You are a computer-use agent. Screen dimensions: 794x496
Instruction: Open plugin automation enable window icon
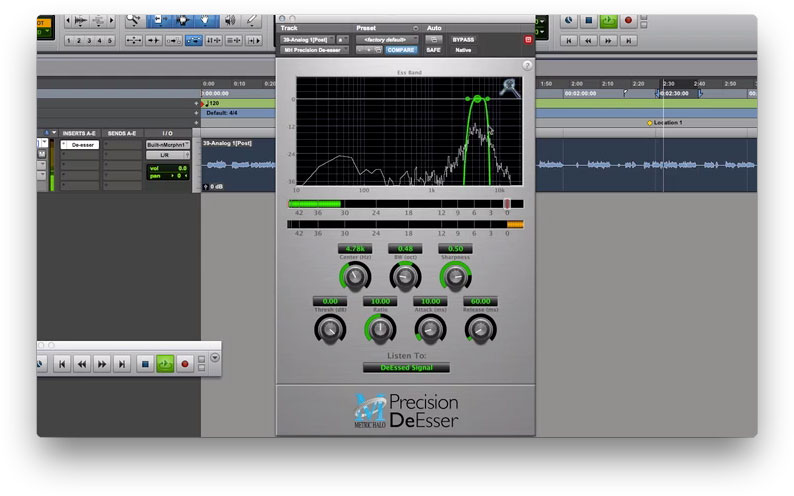tap(433, 39)
